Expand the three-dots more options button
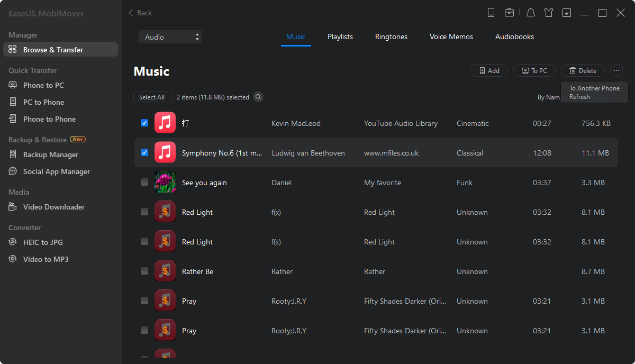The height and width of the screenshot is (364, 635). [616, 70]
